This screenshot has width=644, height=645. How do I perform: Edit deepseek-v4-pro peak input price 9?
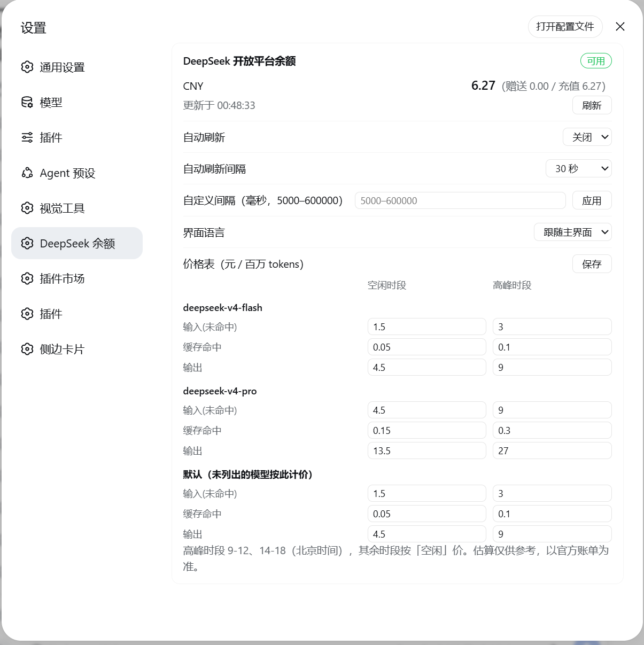[x=552, y=410]
